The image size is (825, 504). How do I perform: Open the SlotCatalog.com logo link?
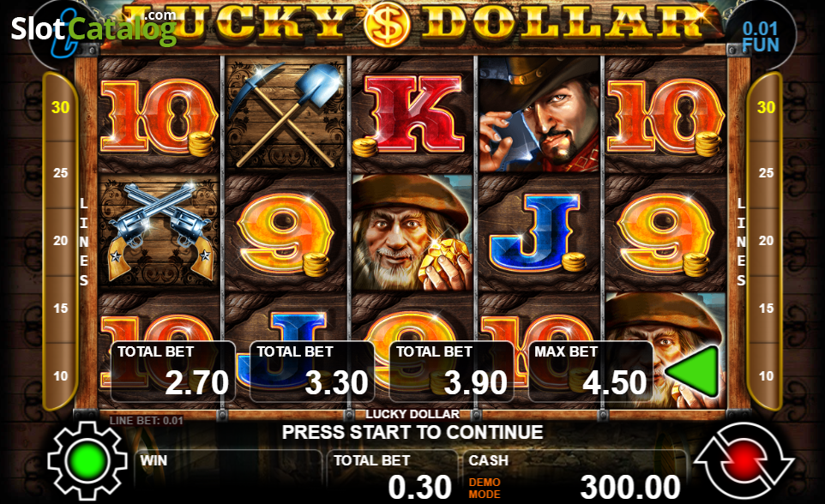coord(93,27)
